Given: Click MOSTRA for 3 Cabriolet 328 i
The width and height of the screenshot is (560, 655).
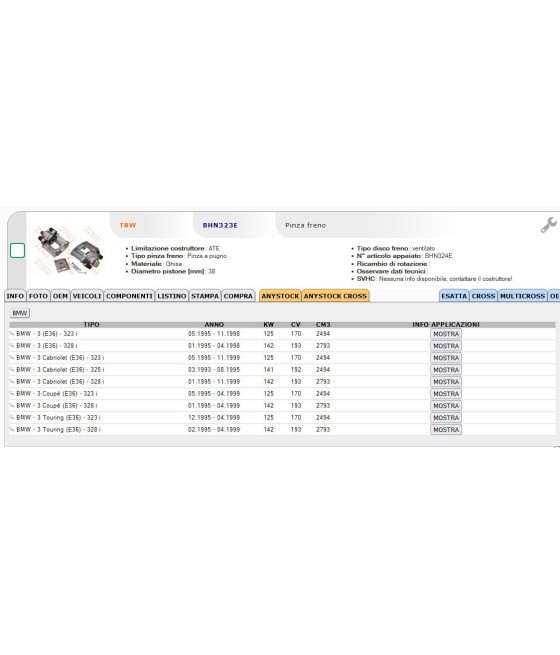Looking at the screenshot, I should (446, 382).
